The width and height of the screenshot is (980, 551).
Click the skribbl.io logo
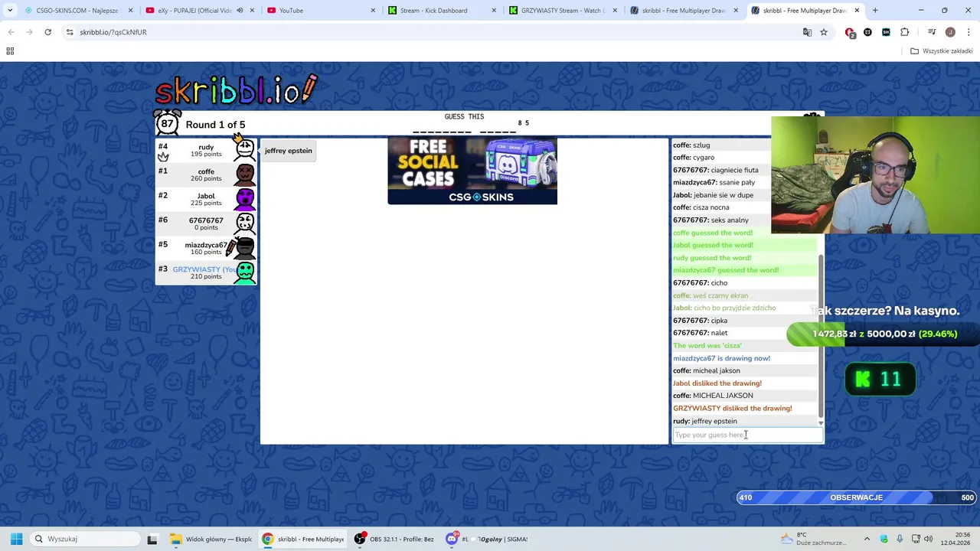[236, 90]
